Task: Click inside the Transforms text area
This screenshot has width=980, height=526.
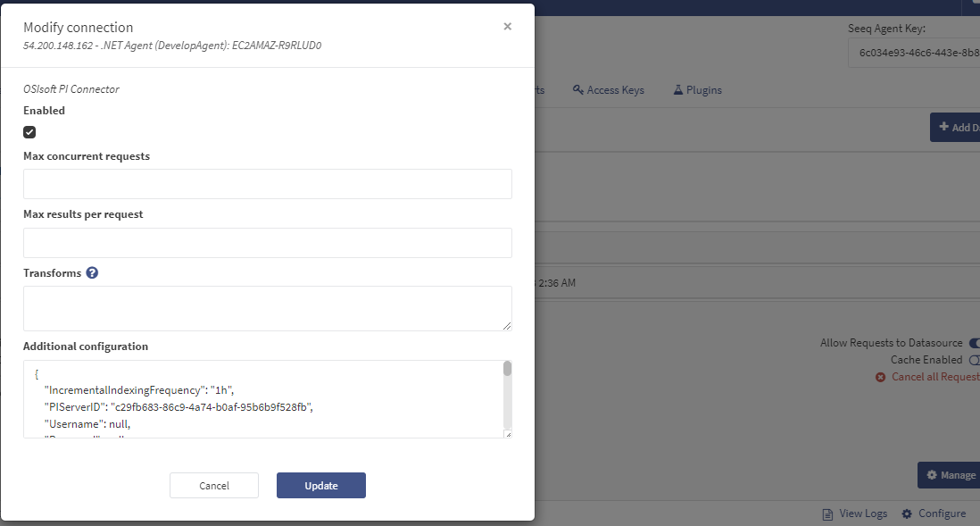Action: (x=268, y=308)
